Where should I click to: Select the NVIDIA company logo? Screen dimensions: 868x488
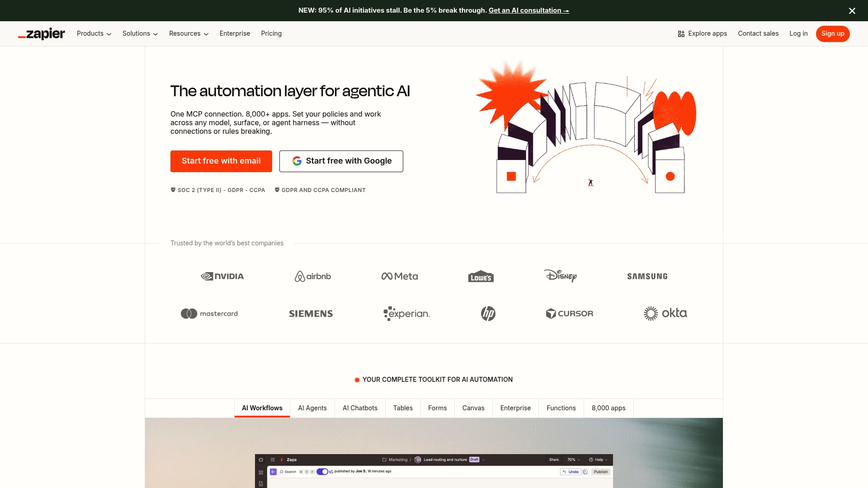(222, 276)
